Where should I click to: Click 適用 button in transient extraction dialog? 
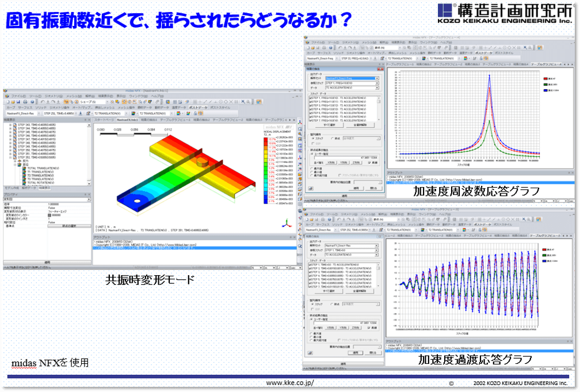pos(356,353)
